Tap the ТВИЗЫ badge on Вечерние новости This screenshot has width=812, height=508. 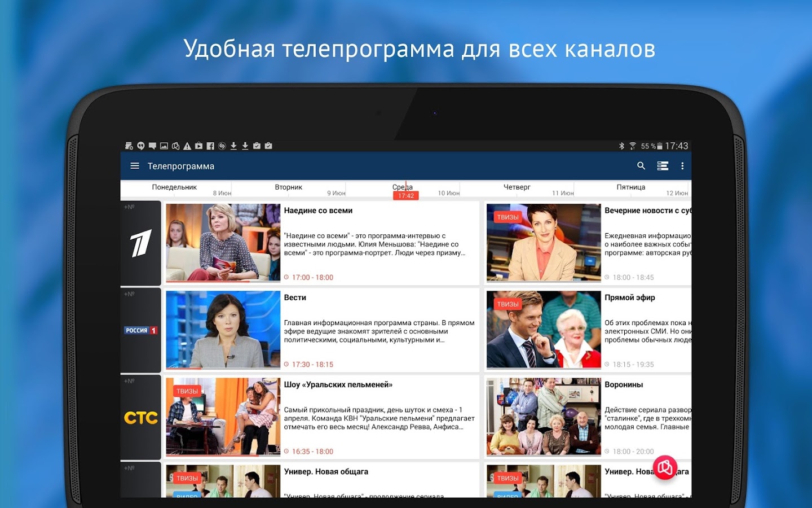click(507, 217)
